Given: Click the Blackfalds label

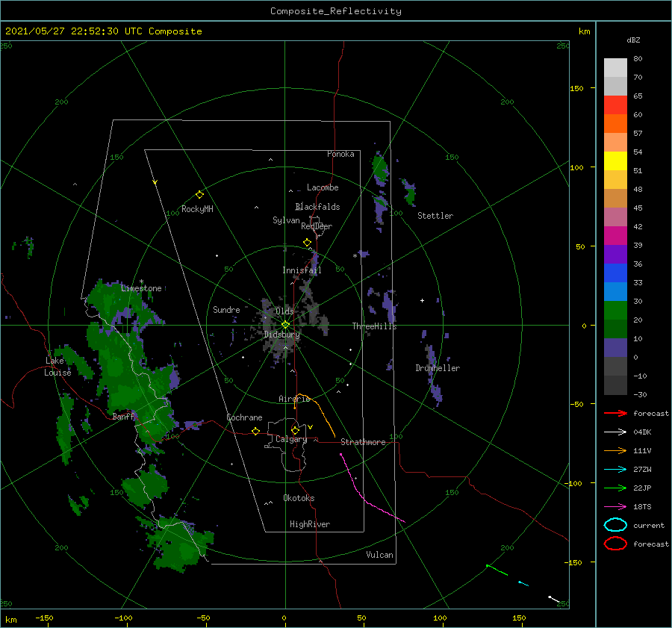Looking at the screenshot, I should 317,207.
